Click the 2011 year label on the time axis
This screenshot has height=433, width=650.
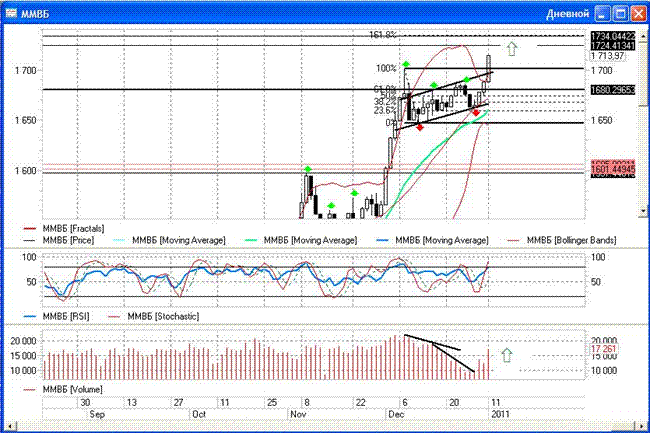[500, 414]
